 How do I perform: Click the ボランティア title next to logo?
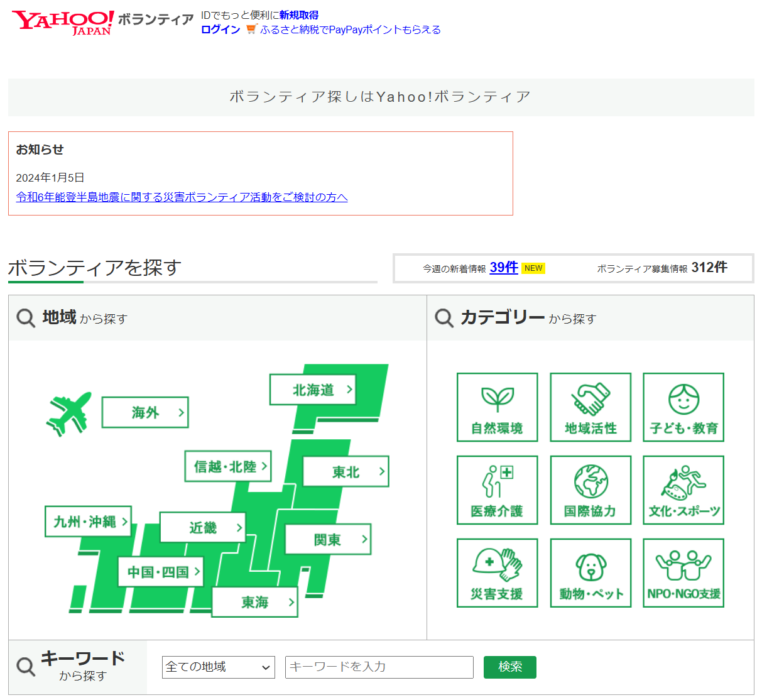click(x=156, y=19)
